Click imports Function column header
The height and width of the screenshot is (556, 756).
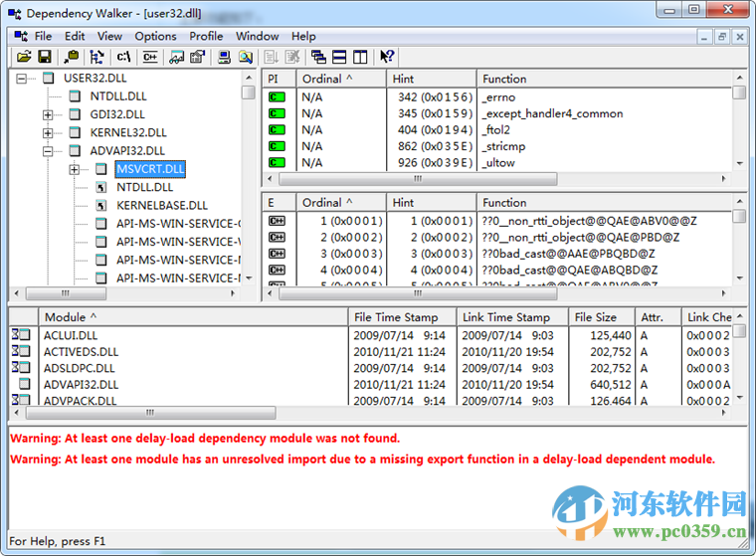[x=604, y=79]
